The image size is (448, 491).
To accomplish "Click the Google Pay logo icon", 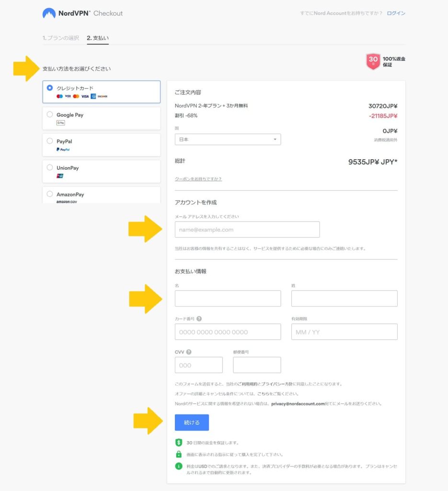I will tap(61, 123).
